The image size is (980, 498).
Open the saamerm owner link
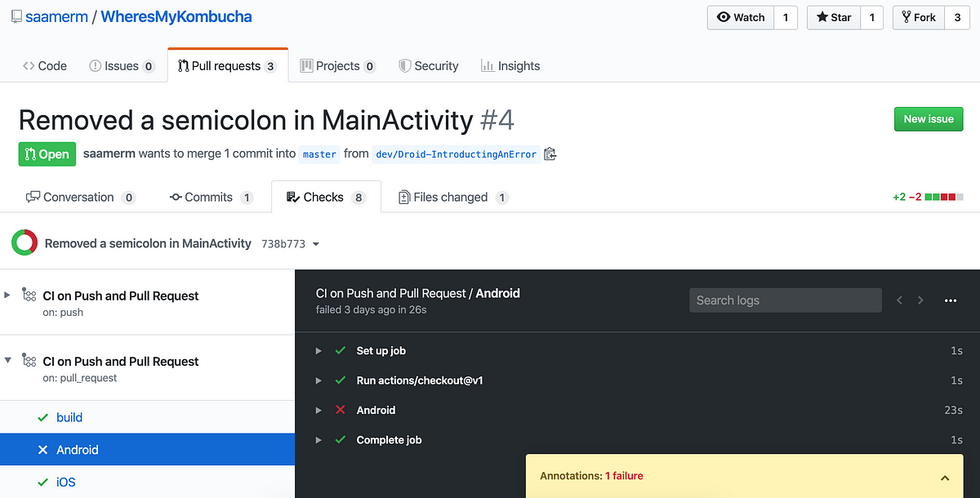(x=56, y=16)
